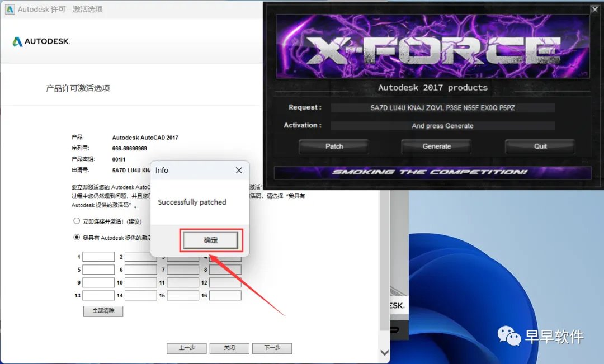Click Autodesk 2017 products label in X-Force
This screenshot has width=604, height=364.
click(432, 87)
